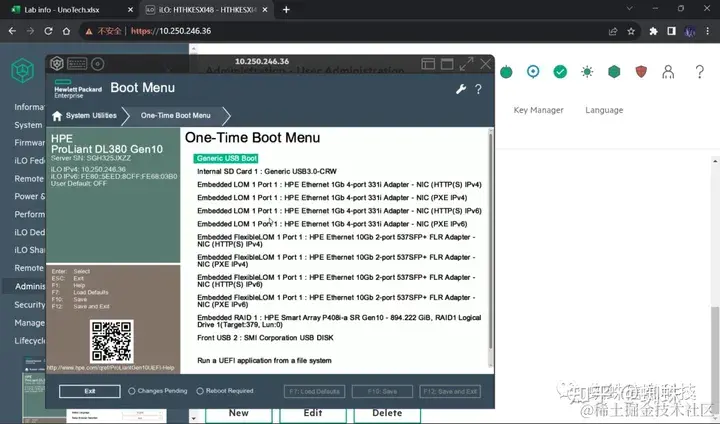Click the System Utilities home icon

pyautogui.click(x=57, y=116)
